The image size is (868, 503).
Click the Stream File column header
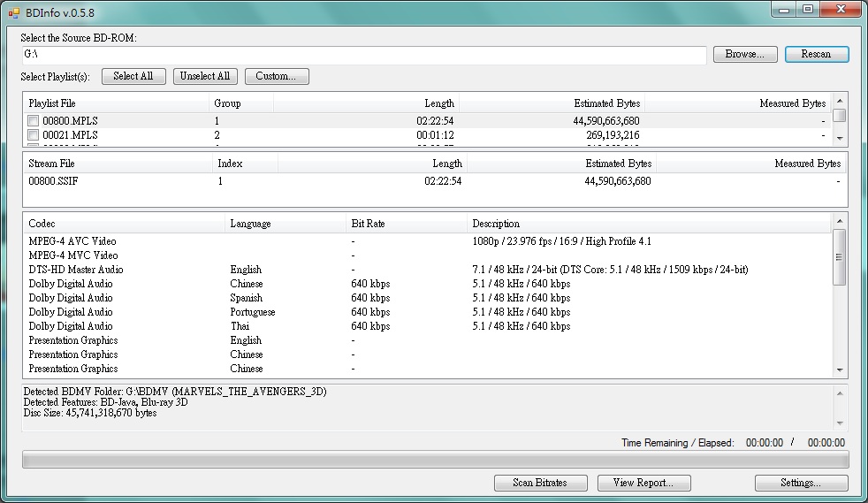pos(118,164)
